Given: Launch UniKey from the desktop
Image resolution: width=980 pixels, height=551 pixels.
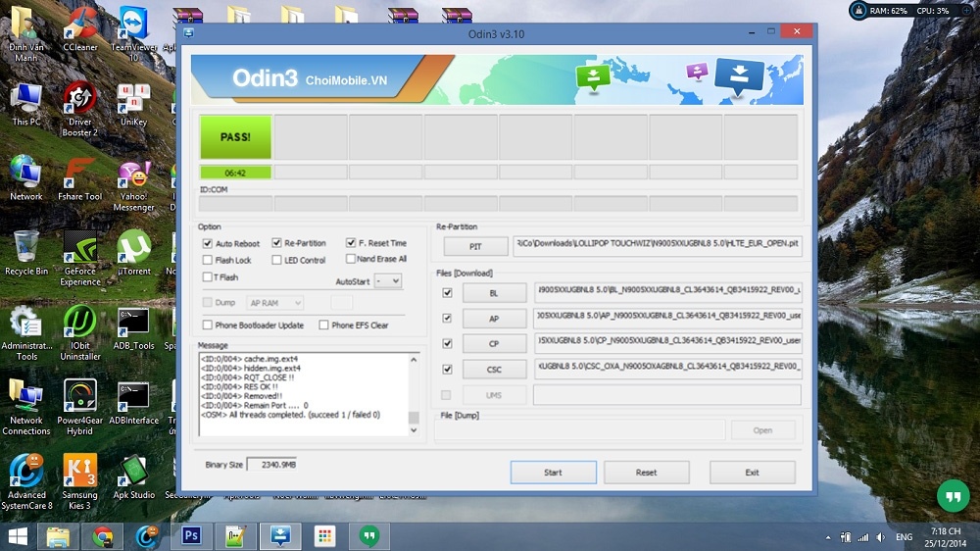Looking at the screenshot, I should 133,105.
